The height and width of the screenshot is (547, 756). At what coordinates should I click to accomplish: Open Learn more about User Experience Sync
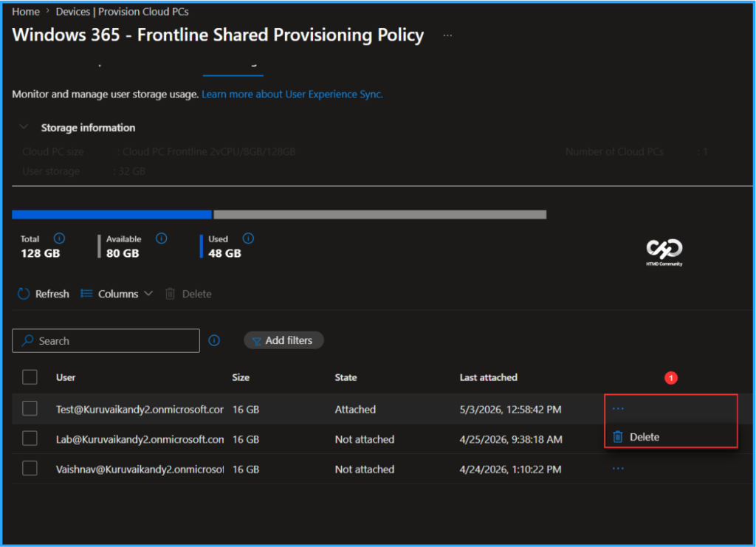click(x=292, y=94)
